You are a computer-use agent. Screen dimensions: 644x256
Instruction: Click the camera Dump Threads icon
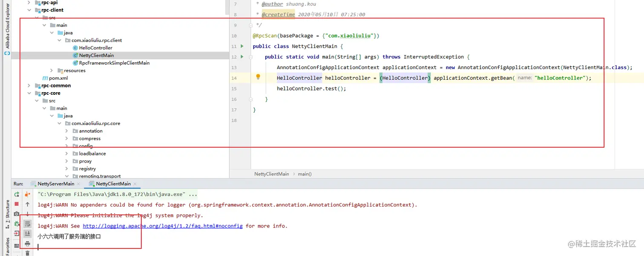click(17, 214)
